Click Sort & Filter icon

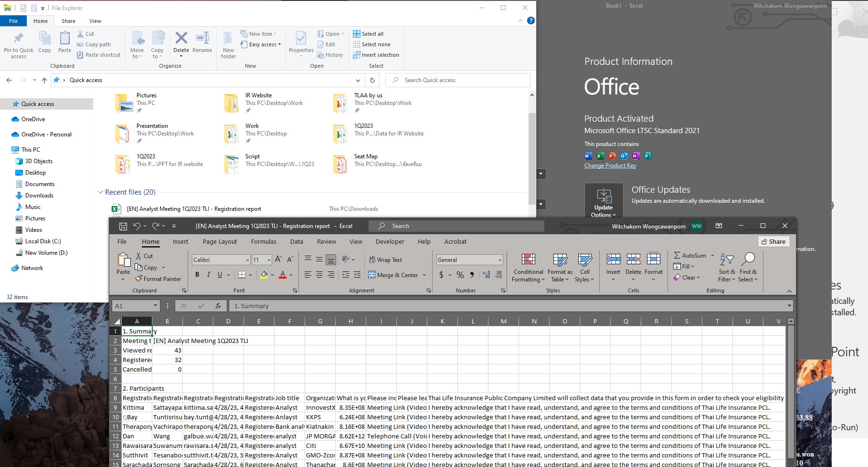tap(727, 259)
